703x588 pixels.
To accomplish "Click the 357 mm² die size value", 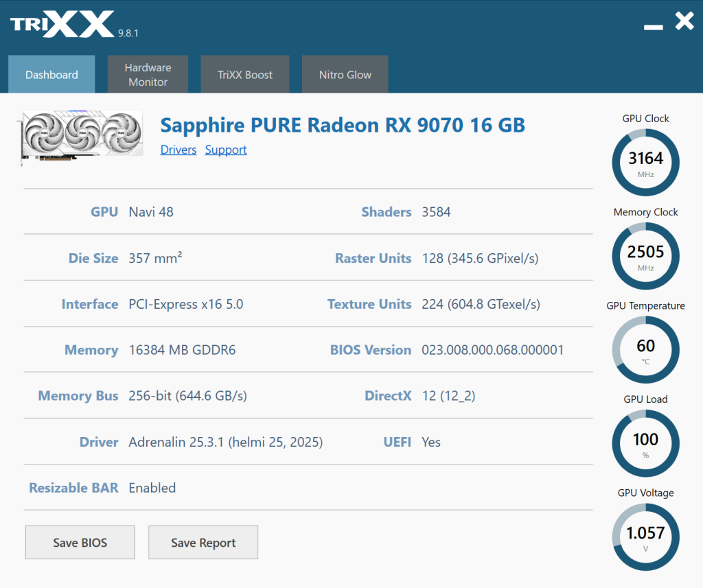I will tap(155, 258).
